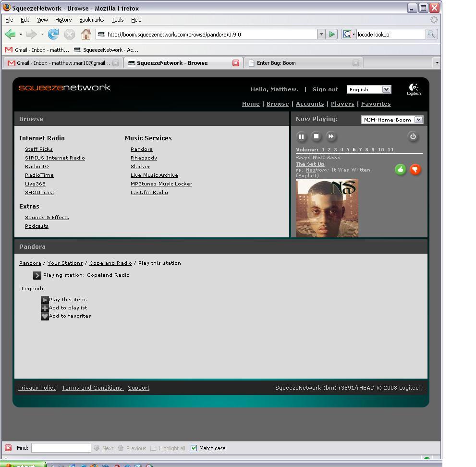Reload the page with the refresh icon

click(53, 34)
